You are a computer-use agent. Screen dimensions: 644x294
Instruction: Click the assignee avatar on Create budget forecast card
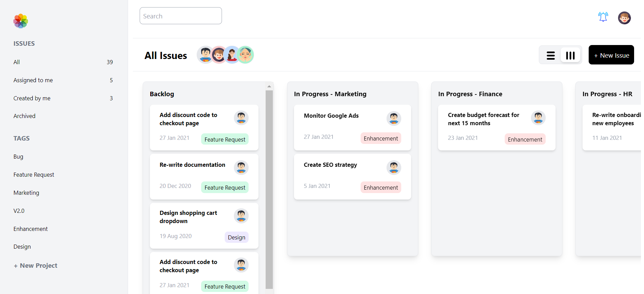[538, 118]
